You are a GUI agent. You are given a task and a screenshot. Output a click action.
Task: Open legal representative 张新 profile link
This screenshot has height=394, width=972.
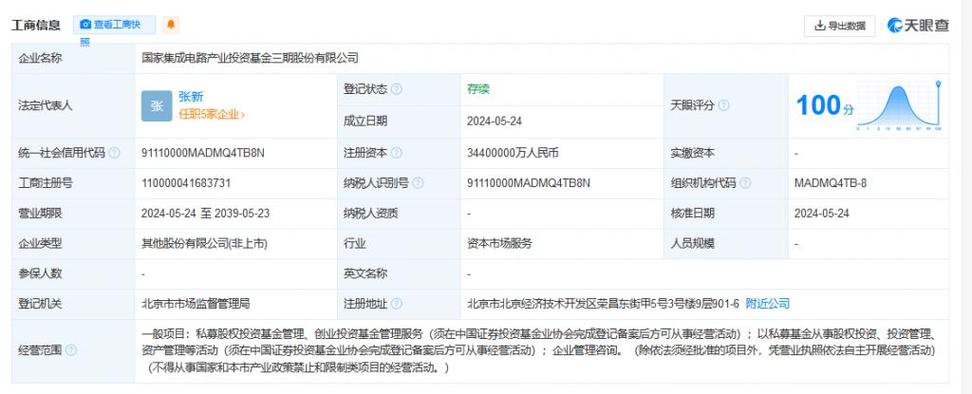click(x=191, y=97)
